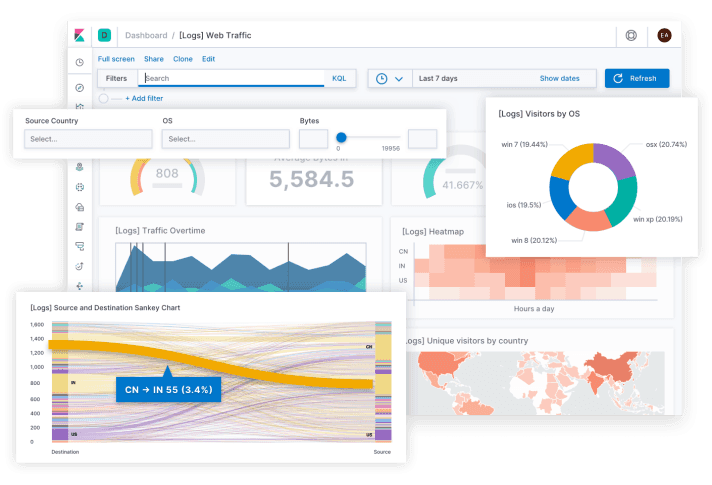Image resolution: width=712 pixels, height=485 pixels.
Task: Click the [Logs] Web Traffic breadcrumb
Action: pos(215,35)
